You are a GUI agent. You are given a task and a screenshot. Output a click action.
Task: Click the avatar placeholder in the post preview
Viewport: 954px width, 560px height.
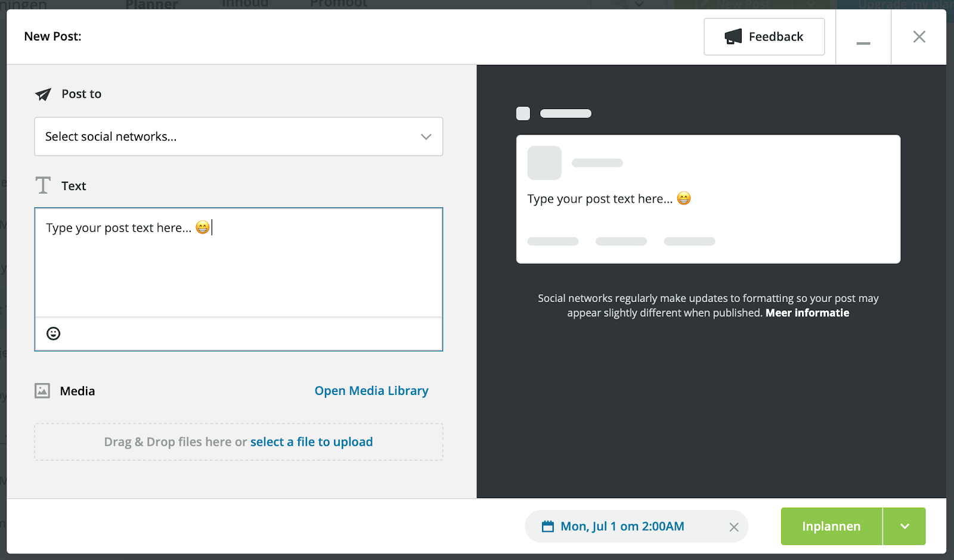(544, 163)
